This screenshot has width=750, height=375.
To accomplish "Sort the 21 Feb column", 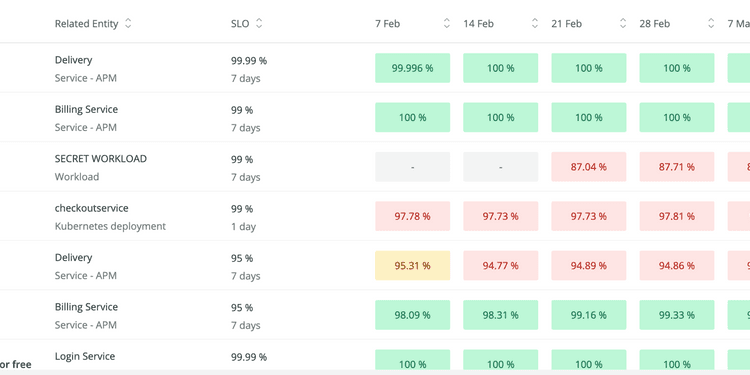I will 623,23.
